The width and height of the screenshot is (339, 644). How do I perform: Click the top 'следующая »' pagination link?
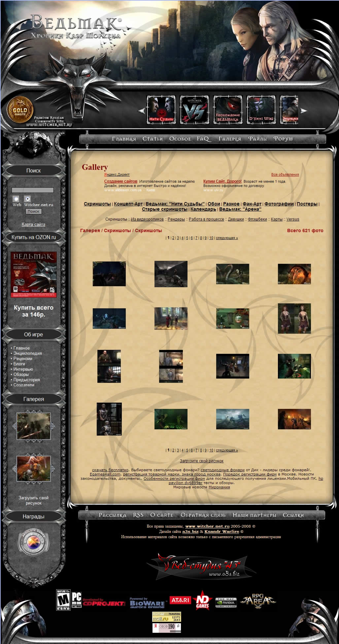coord(227,238)
